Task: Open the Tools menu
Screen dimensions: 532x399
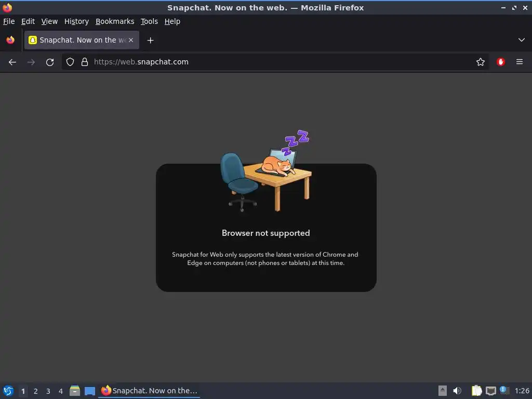Action: [149, 21]
